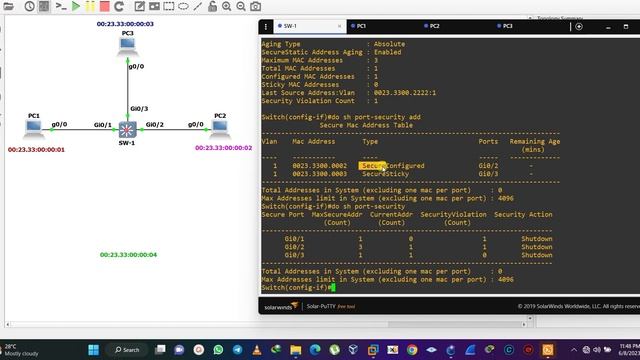Switch to the PC1 terminal tab

(x=361, y=26)
